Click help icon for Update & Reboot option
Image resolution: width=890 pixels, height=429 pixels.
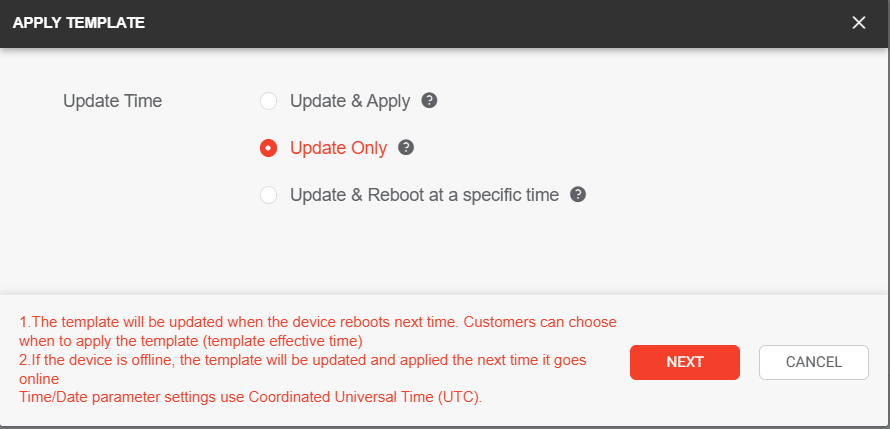pyautogui.click(x=578, y=195)
